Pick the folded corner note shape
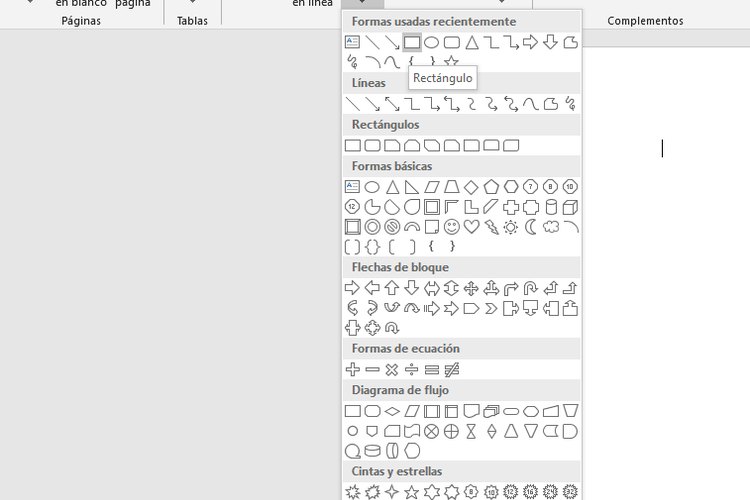The width and height of the screenshot is (750, 500). [431, 227]
